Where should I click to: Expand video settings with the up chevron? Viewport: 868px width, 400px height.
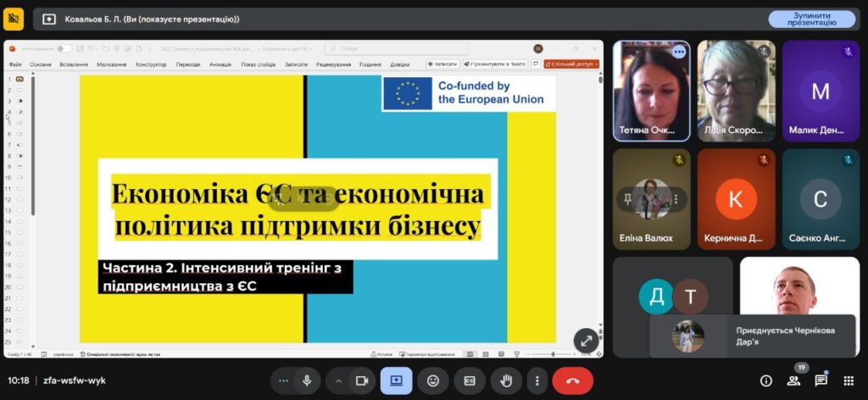click(x=338, y=381)
